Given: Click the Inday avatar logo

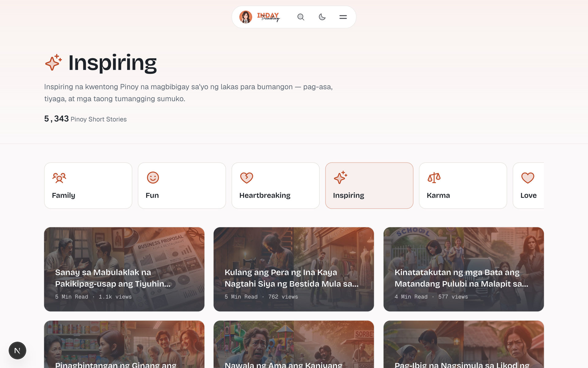Looking at the screenshot, I should 246,17.
